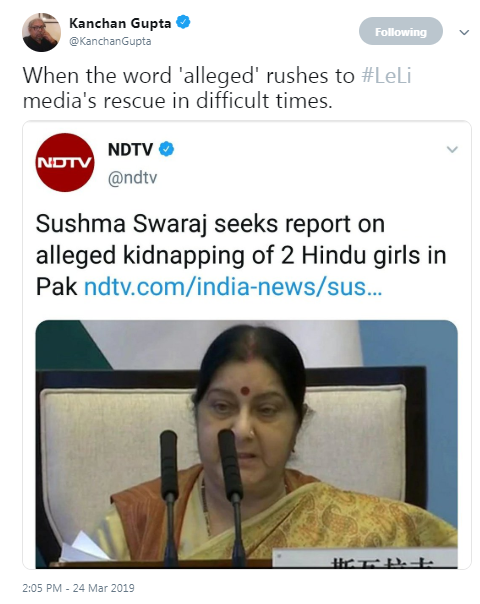View the Sushma Swaraj photo thumbnail
Viewport: 480px width, 604px height.
click(247, 444)
